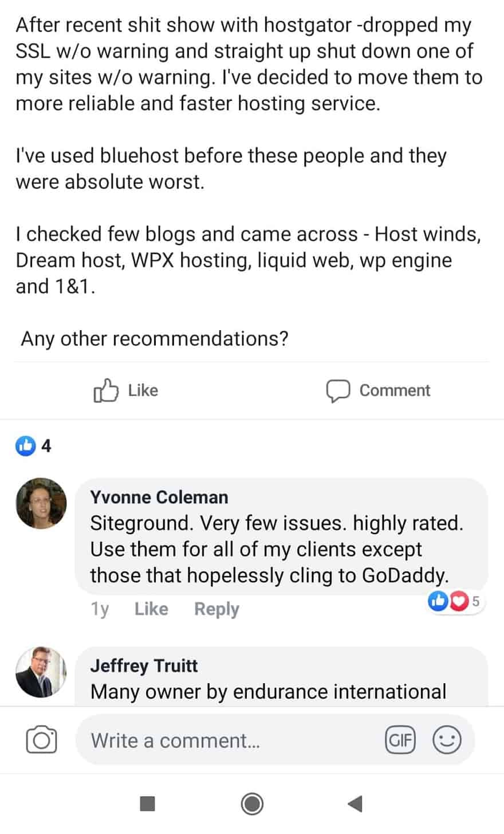
Task: Open Jeffrey Truitt's profile name
Action: point(144,665)
